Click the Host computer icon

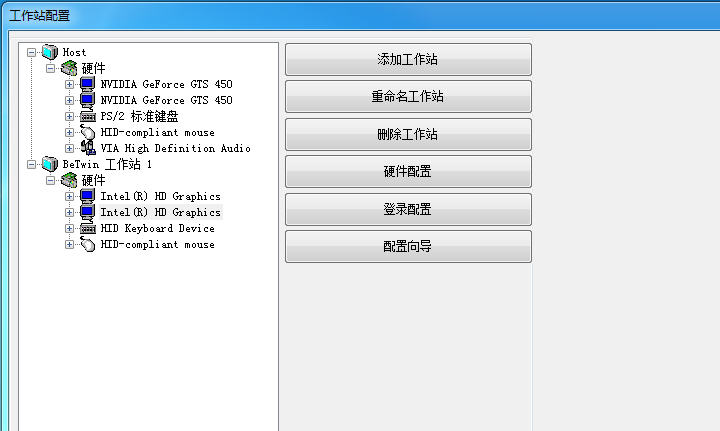tap(50, 52)
